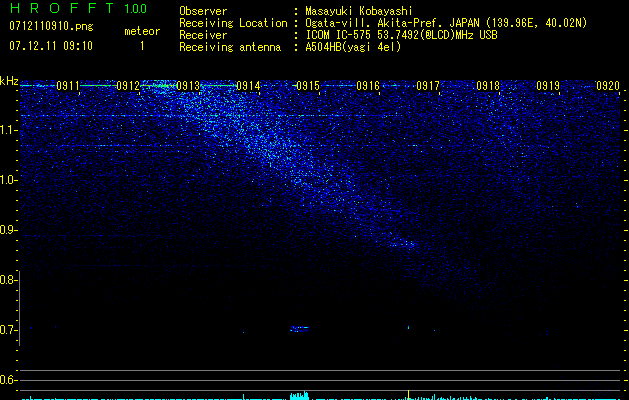629x400 pixels.
Task: Click the meteor label
Action: click(142, 31)
